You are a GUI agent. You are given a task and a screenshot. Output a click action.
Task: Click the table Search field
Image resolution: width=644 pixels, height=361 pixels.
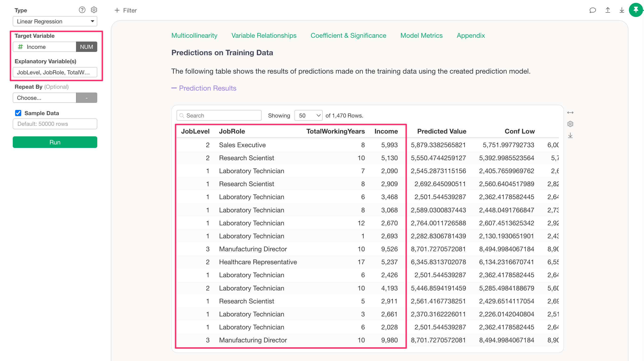[219, 116]
